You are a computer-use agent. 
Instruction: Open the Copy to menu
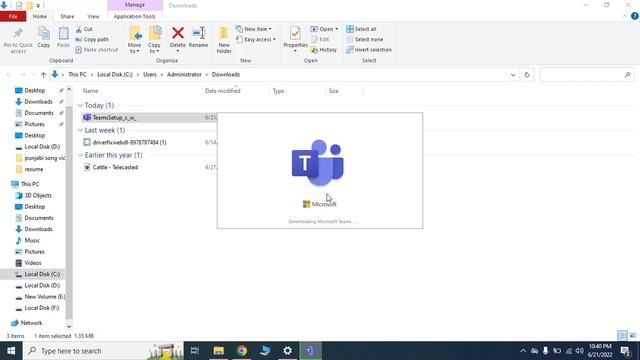point(154,40)
